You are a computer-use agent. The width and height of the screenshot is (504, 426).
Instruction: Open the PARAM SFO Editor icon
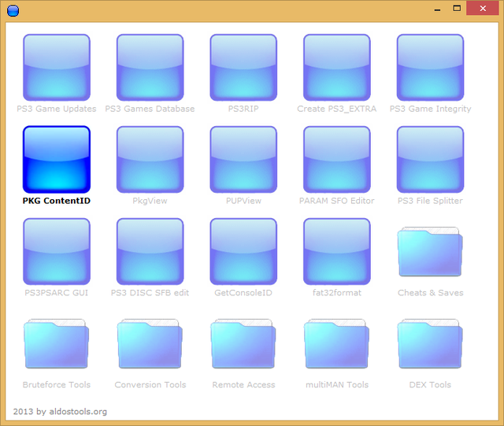coord(337,160)
